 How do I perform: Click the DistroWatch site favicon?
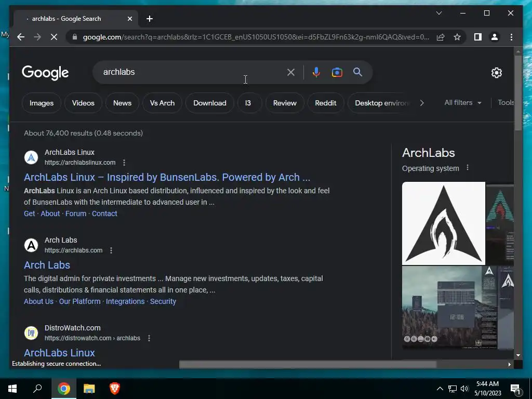(x=31, y=333)
